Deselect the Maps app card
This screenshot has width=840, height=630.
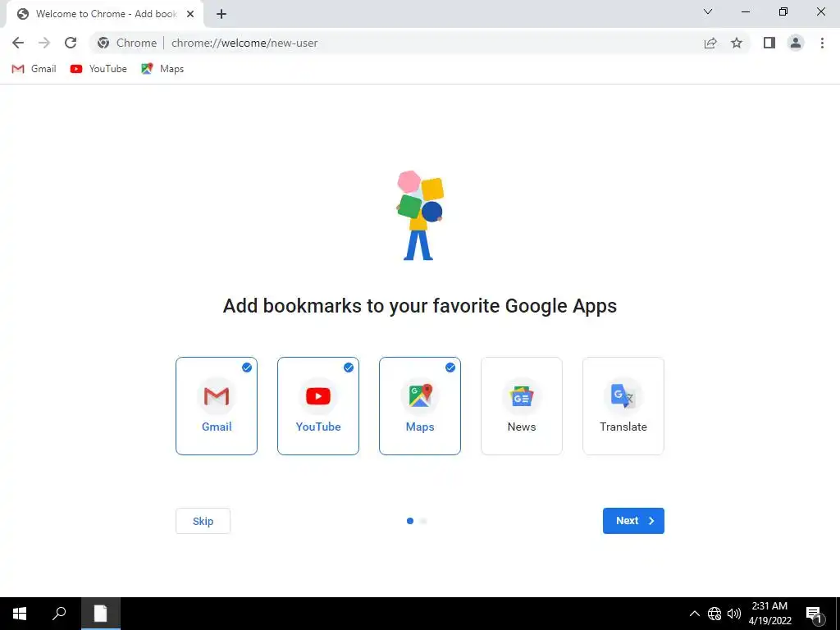420,406
